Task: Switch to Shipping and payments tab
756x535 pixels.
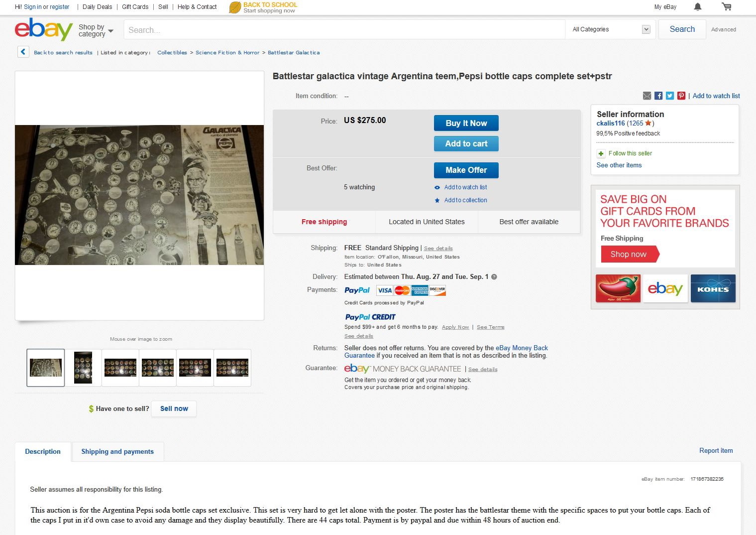Action: pos(117,451)
